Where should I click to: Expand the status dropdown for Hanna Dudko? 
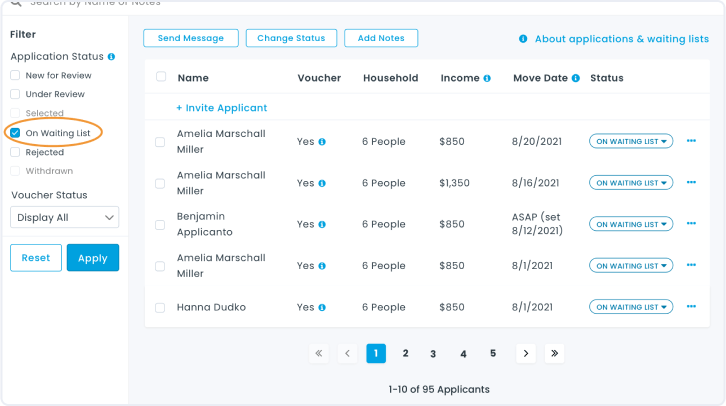pos(630,307)
